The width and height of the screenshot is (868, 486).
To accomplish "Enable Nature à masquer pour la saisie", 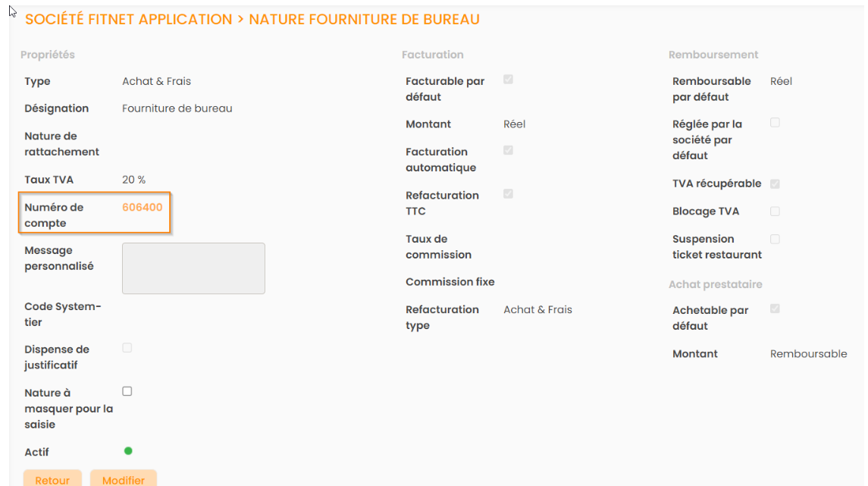I will 127,391.
